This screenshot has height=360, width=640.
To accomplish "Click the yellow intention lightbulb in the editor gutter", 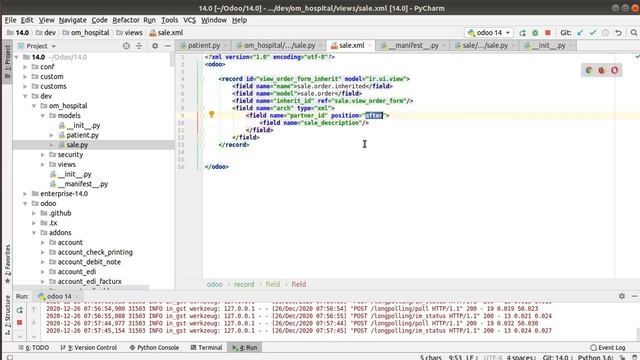I will point(211,115).
